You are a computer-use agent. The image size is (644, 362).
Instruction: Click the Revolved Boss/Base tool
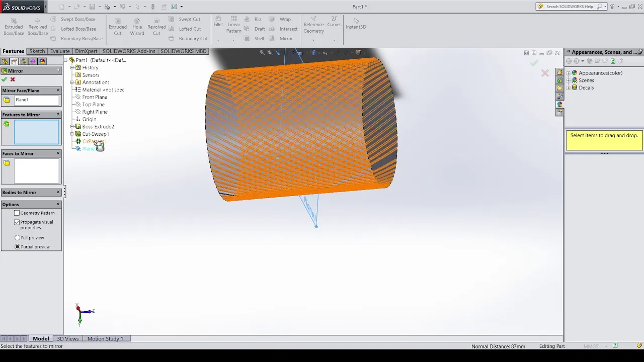tap(38, 27)
